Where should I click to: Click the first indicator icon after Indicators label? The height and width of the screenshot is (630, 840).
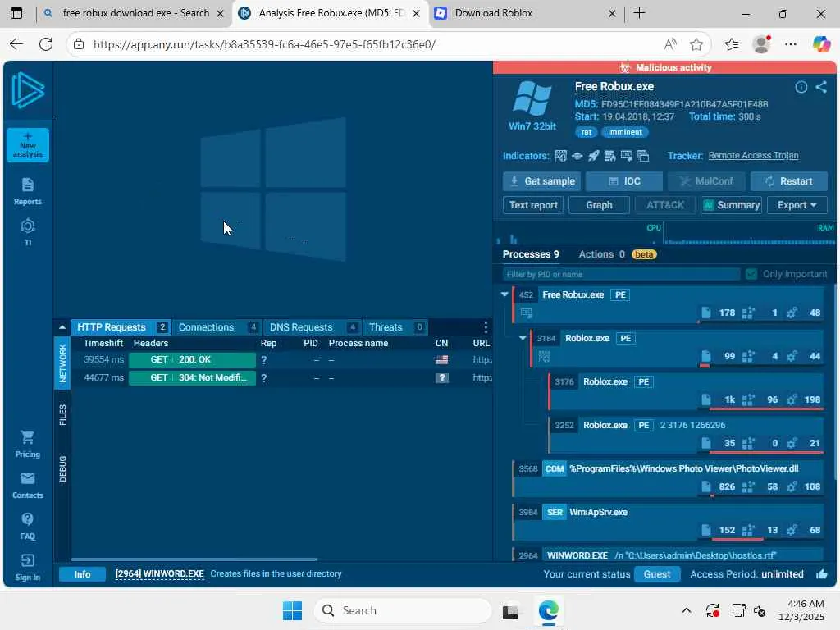click(x=561, y=156)
